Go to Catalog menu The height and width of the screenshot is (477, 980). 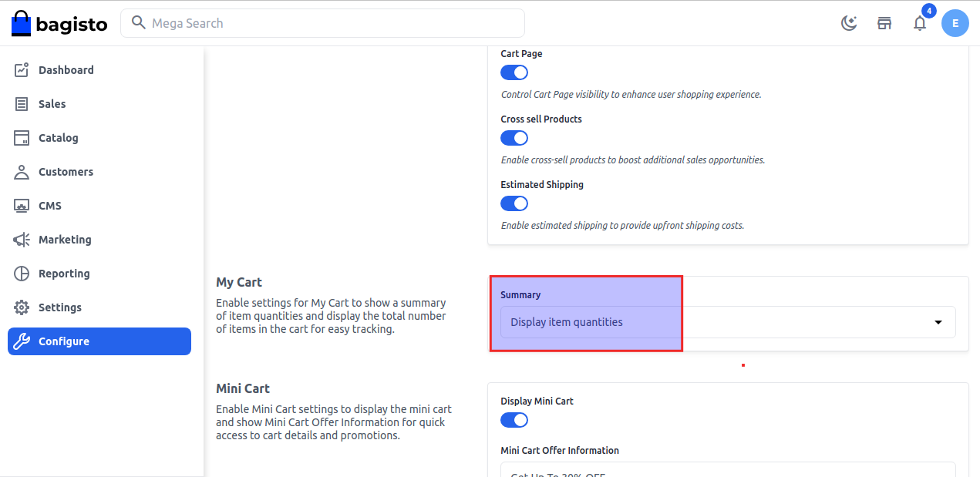tap(58, 138)
